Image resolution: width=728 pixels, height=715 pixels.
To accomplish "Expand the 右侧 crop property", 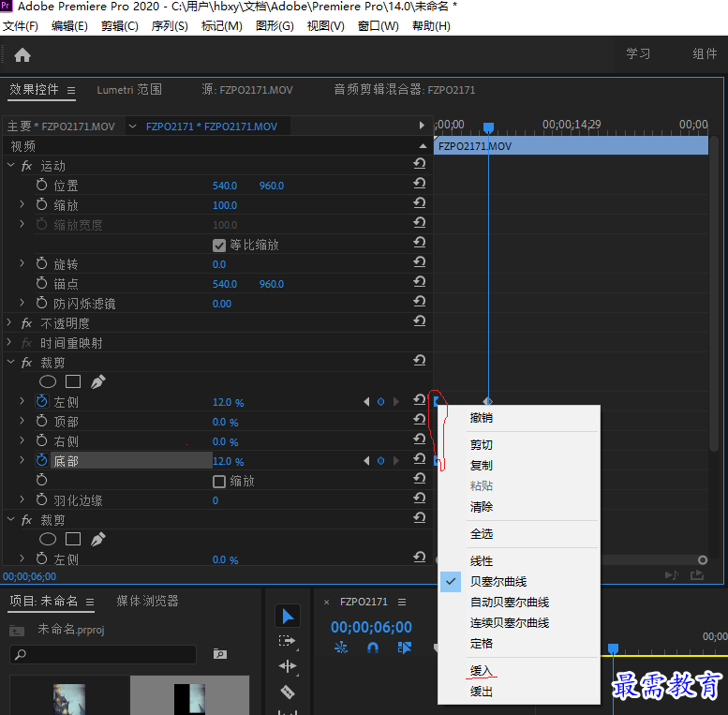I will (x=22, y=440).
